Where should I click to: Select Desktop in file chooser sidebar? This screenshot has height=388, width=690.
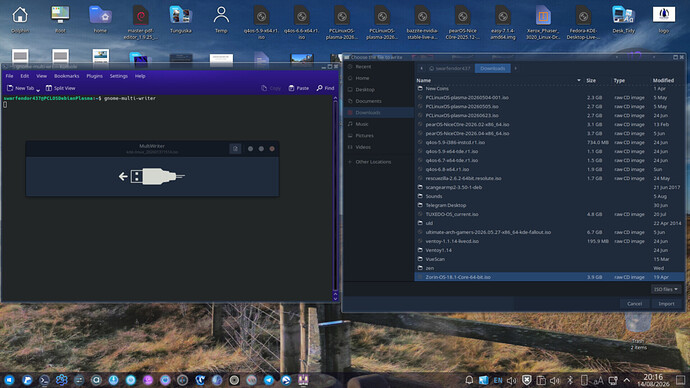(x=378, y=90)
